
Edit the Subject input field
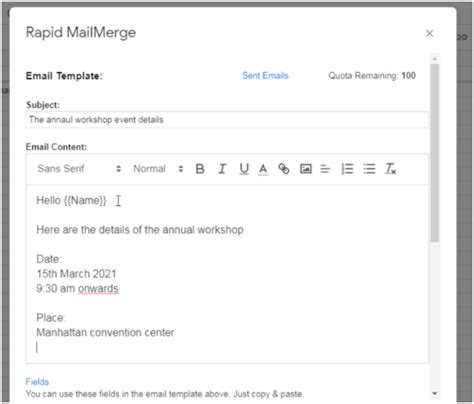[x=227, y=120]
